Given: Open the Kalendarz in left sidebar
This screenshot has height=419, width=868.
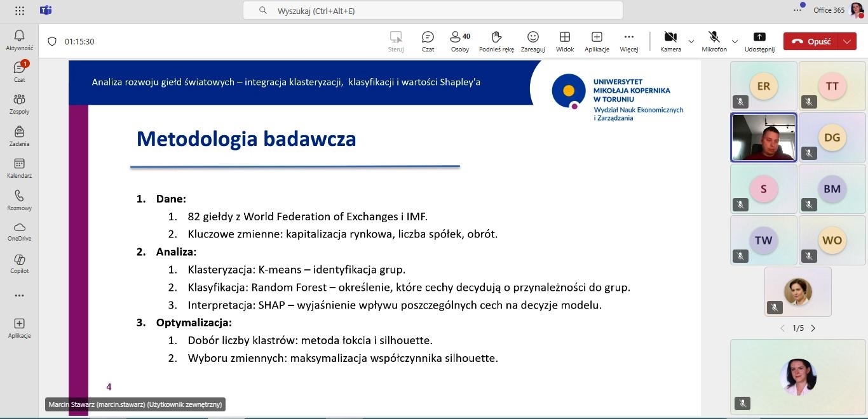Looking at the screenshot, I should 19,168.
